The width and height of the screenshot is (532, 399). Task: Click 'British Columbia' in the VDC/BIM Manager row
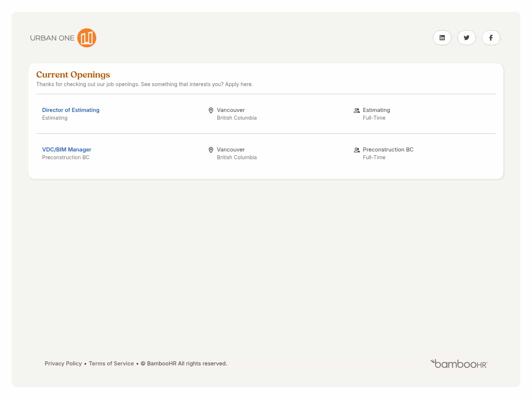[x=237, y=157]
